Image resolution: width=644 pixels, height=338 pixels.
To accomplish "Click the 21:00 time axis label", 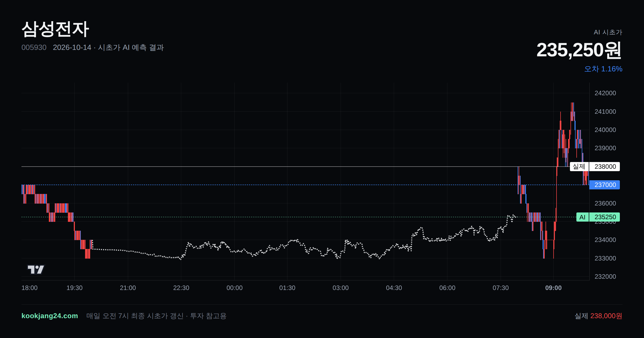I will [128, 288].
